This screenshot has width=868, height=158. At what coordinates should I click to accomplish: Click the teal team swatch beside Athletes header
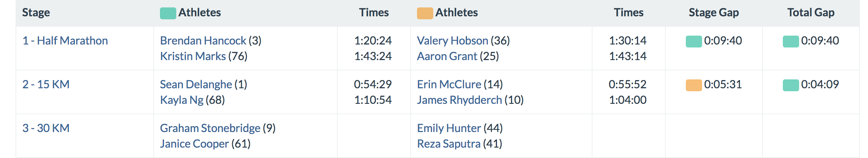point(168,13)
